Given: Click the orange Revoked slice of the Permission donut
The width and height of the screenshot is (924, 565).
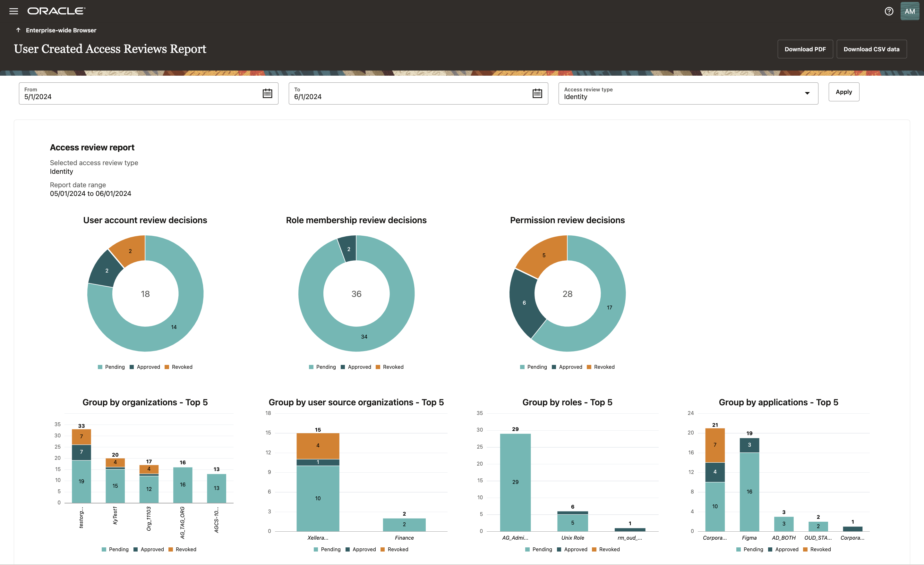Looking at the screenshot, I should pyautogui.click(x=544, y=255).
